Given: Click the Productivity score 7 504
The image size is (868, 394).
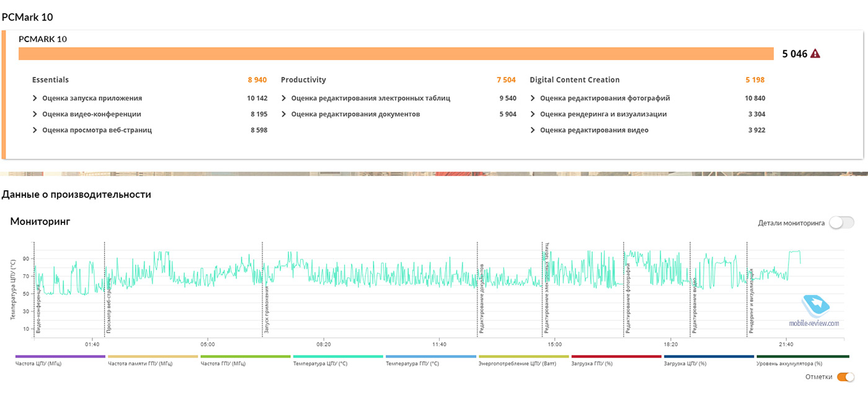Looking at the screenshot, I should 507,80.
